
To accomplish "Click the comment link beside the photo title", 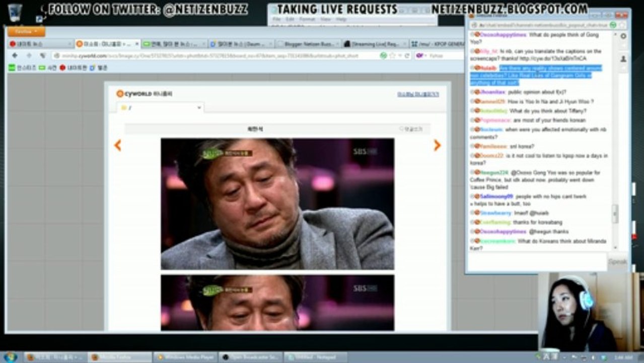I will click(x=411, y=129).
